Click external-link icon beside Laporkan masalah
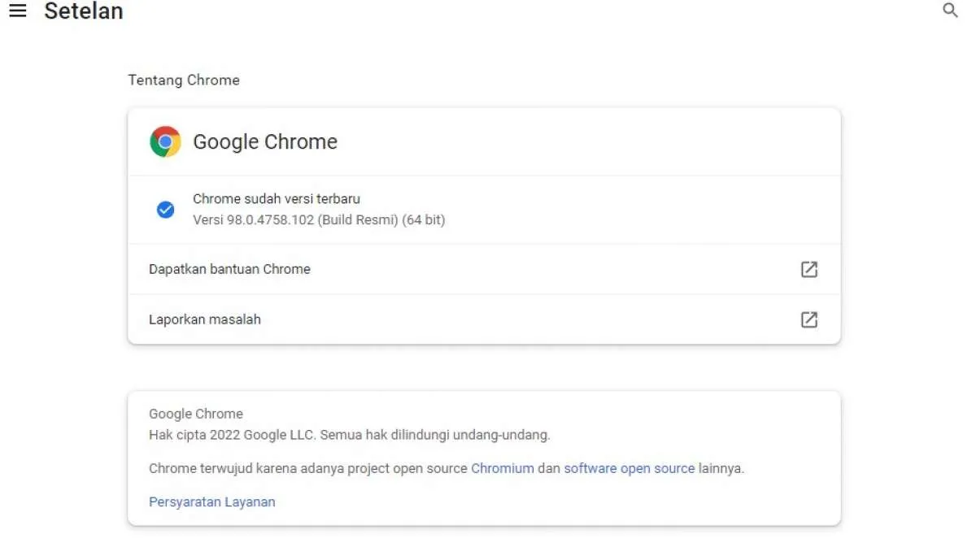Screen dimensions: 976x560 point(808,319)
